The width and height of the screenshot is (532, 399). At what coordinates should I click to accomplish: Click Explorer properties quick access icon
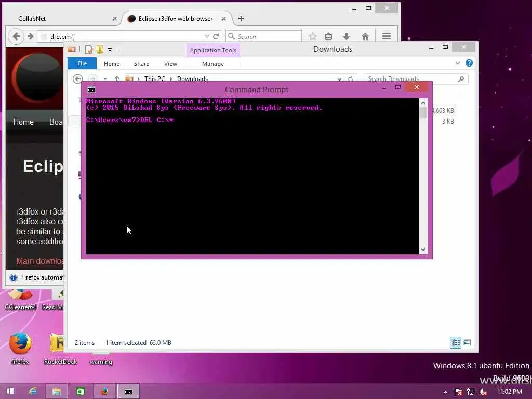88,49
